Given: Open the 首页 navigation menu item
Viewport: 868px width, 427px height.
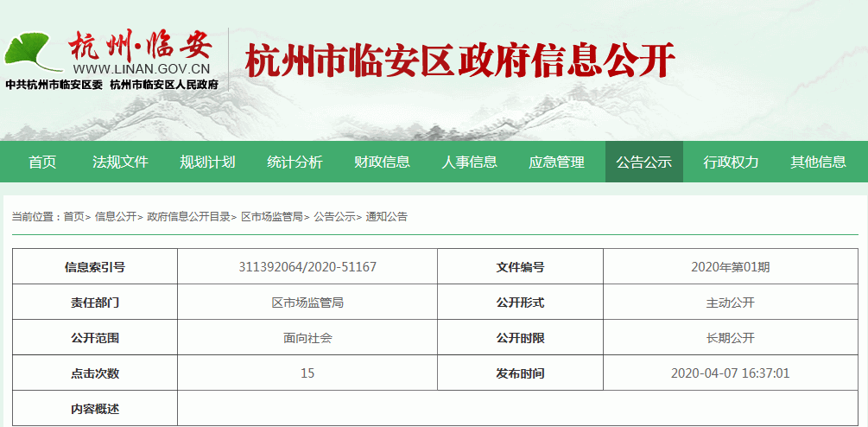Looking at the screenshot, I should point(42,162).
